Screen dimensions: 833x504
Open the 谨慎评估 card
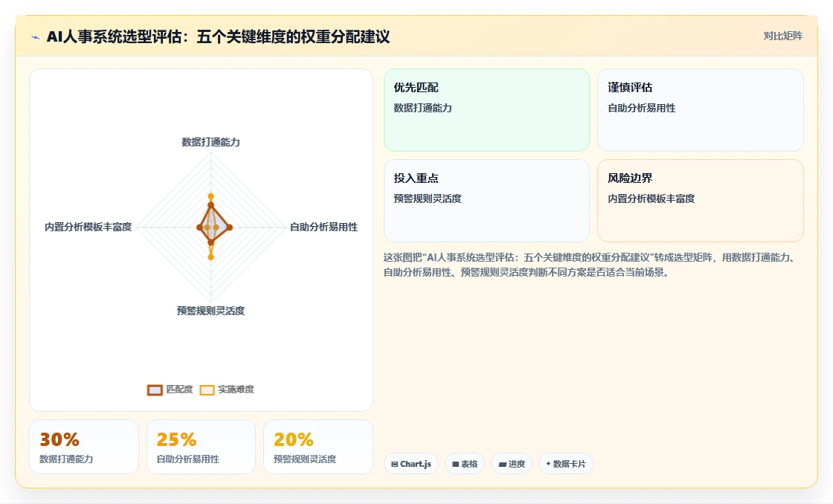pyautogui.click(x=700, y=110)
